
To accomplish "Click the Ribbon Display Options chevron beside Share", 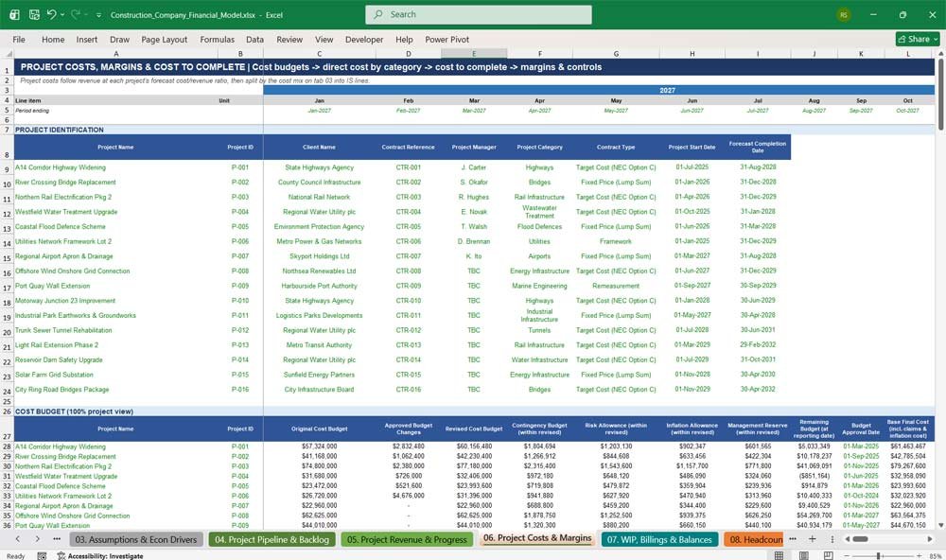I will pyautogui.click(x=937, y=39).
